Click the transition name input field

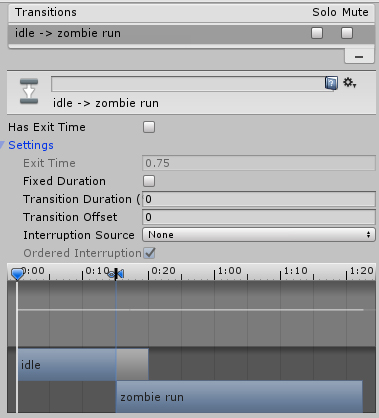tap(188, 84)
